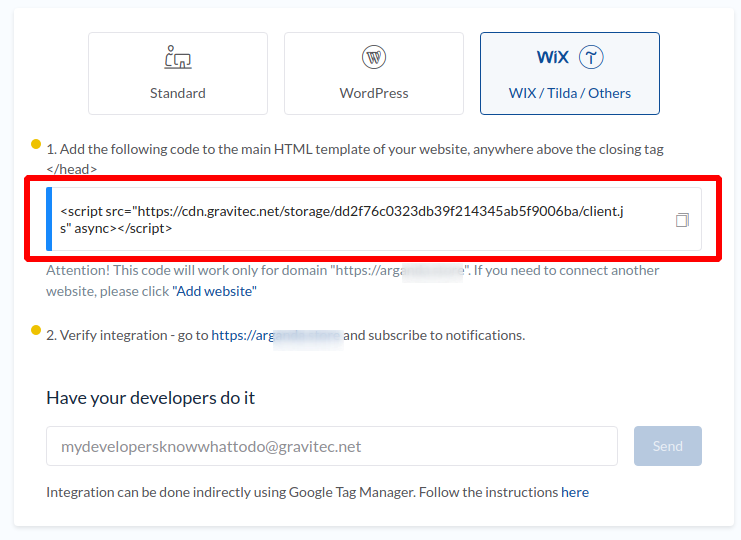Viewport: 741px width, 540px height.
Task: Click the script snippet code text
Action: 342,220
